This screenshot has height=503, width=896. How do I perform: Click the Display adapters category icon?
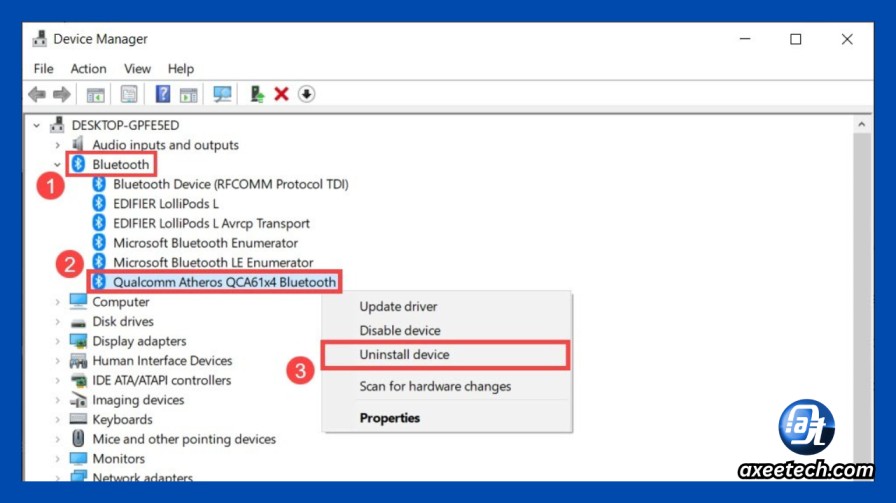pyautogui.click(x=78, y=341)
